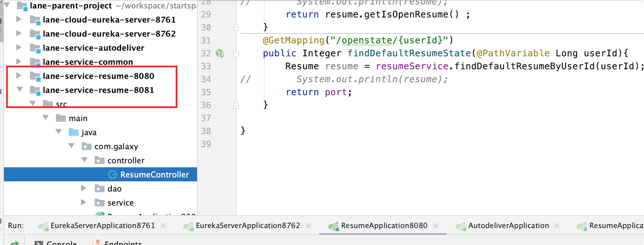
Task: Switch to ResumeApplication8080 run tab
Action: (x=384, y=226)
